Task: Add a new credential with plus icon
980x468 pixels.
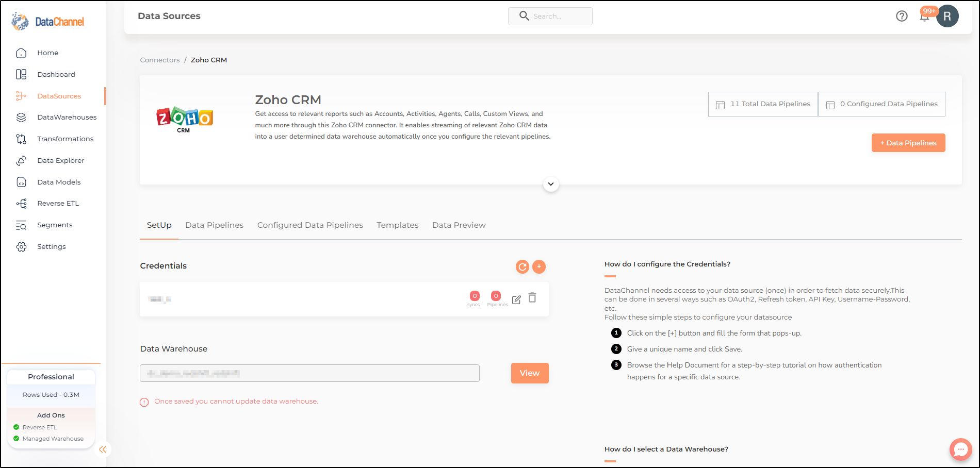Action: click(538, 266)
